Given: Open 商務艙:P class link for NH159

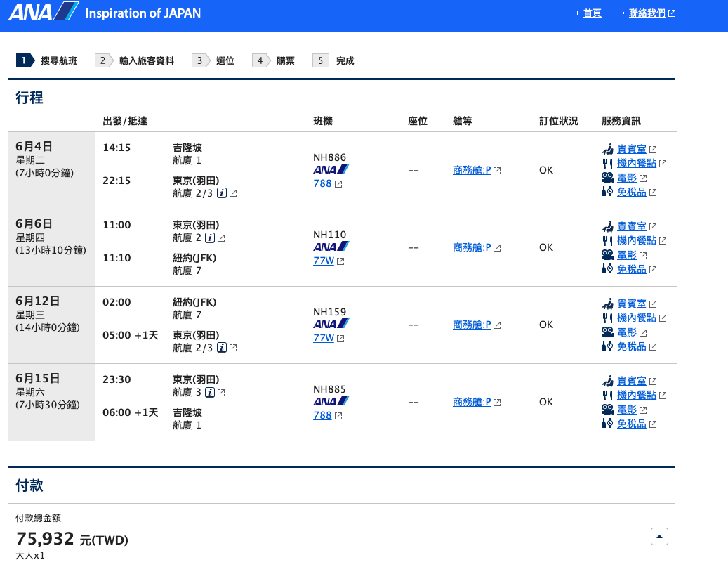Looking at the screenshot, I should pos(472,325).
